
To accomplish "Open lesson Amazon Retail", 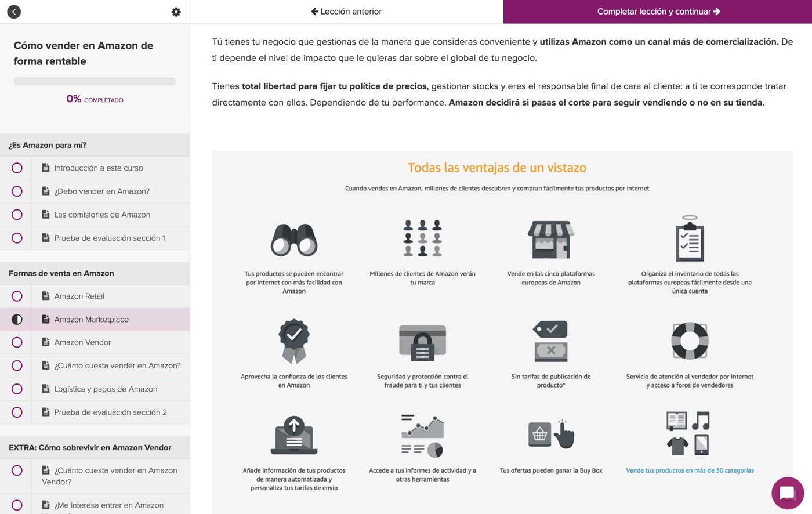I will point(79,296).
